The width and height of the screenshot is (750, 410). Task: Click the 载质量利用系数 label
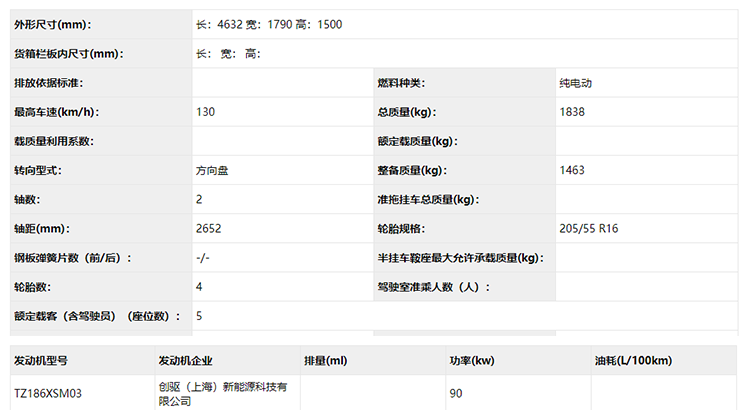click(54, 141)
